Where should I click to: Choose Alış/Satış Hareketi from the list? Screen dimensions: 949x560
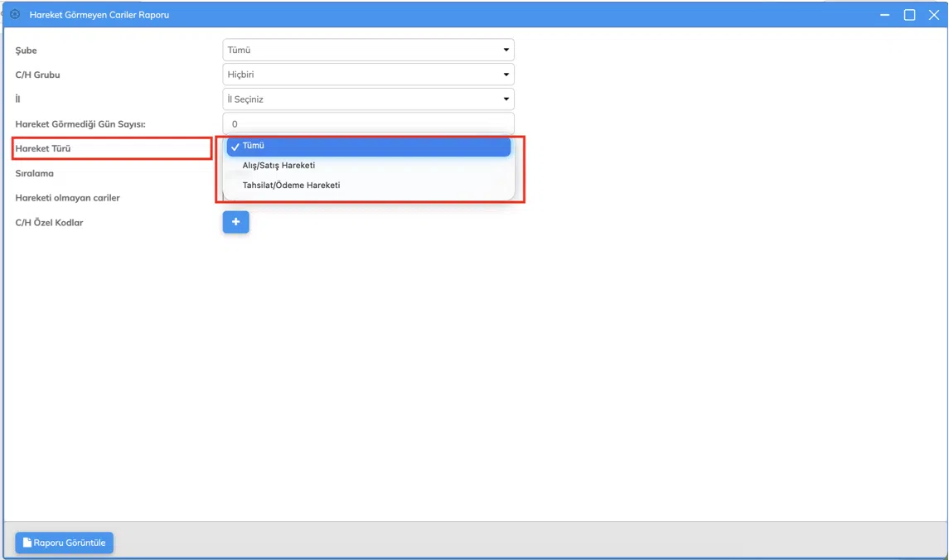tap(278, 166)
